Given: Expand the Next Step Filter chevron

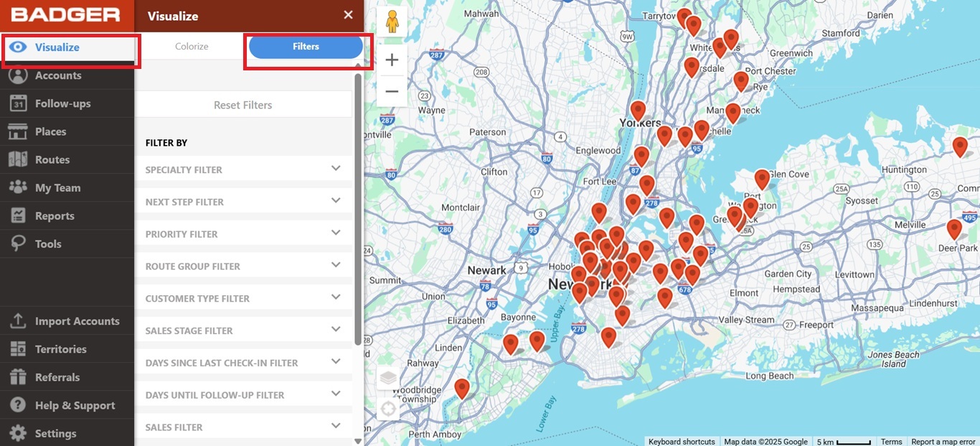Looking at the screenshot, I should pyautogui.click(x=336, y=201).
